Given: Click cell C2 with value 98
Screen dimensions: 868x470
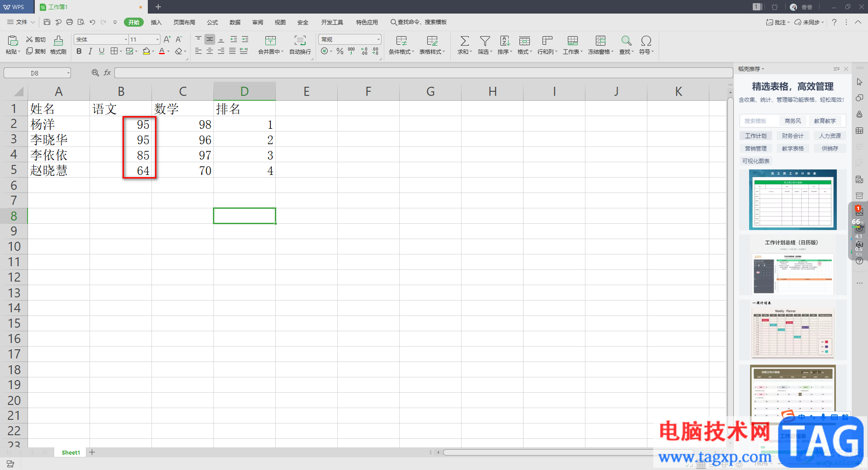Looking at the screenshot, I should click(x=183, y=124).
